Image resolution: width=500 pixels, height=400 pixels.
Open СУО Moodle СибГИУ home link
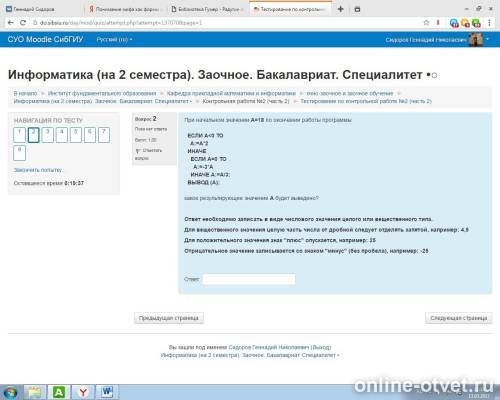(x=45, y=39)
